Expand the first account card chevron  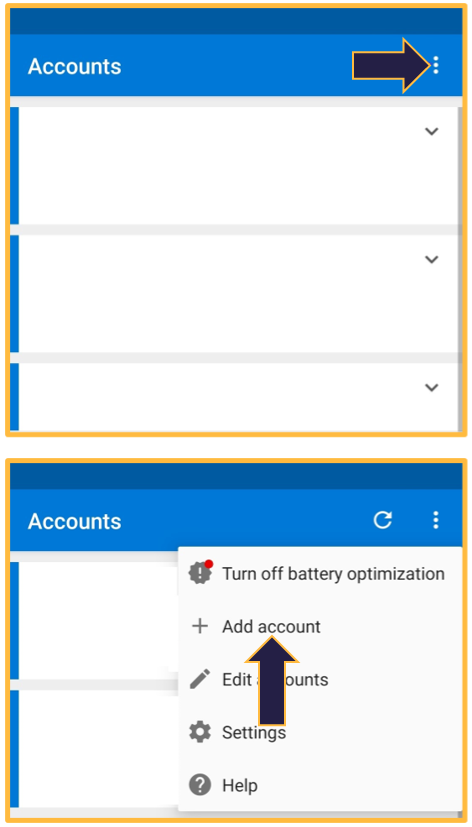(432, 131)
